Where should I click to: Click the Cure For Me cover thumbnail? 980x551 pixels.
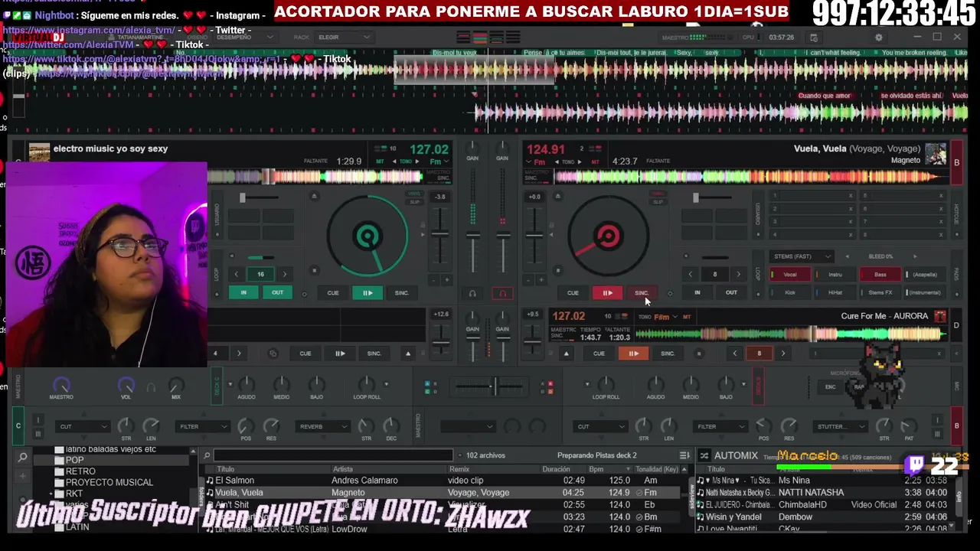(x=940, y=316)
